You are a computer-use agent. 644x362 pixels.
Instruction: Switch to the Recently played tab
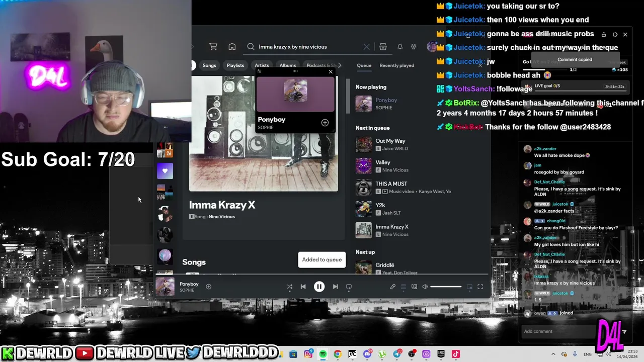tap(397, 65)
